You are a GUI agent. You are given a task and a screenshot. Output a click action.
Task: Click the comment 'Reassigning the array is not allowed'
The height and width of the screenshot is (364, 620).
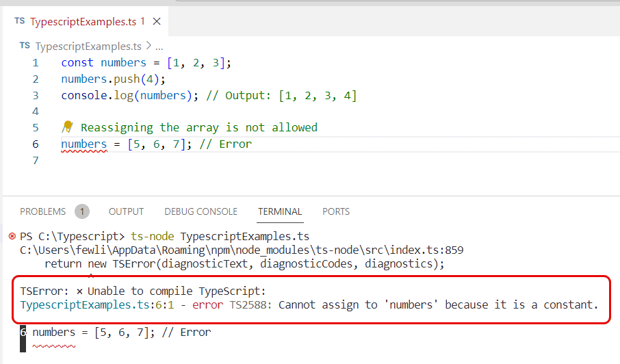pyautogui.click(x=199, y=127)
